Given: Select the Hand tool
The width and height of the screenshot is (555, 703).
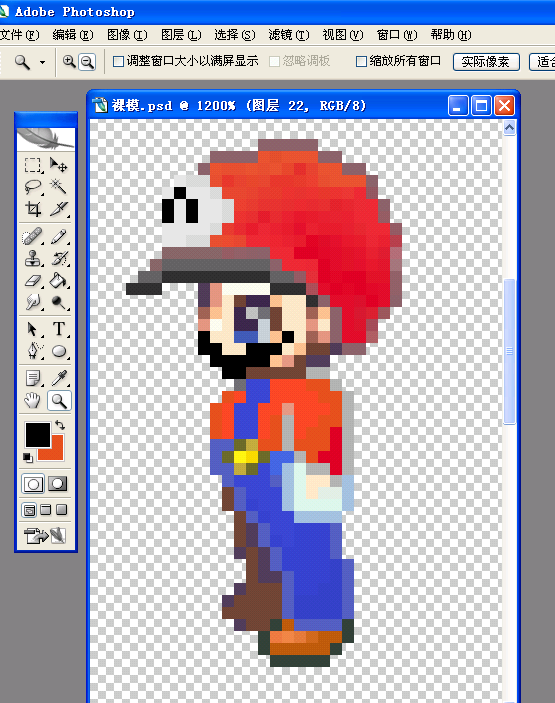Looking at the screenshot, I should (33, 400).
